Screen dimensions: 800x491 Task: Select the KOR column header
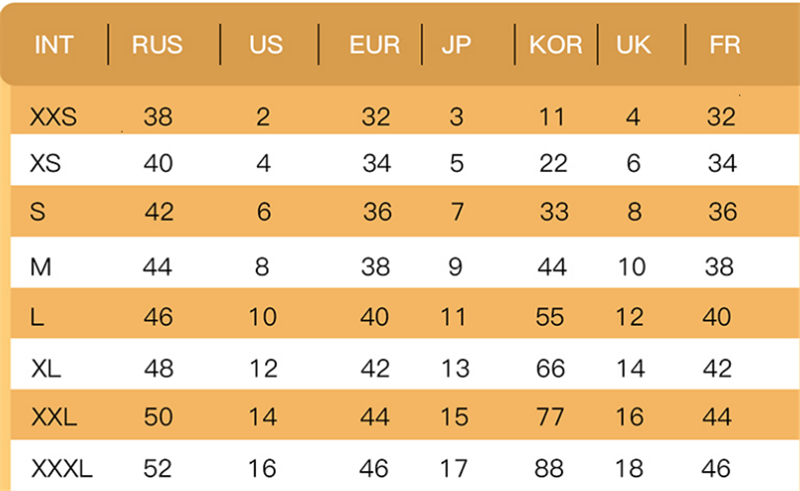click(x=555, y=45)
